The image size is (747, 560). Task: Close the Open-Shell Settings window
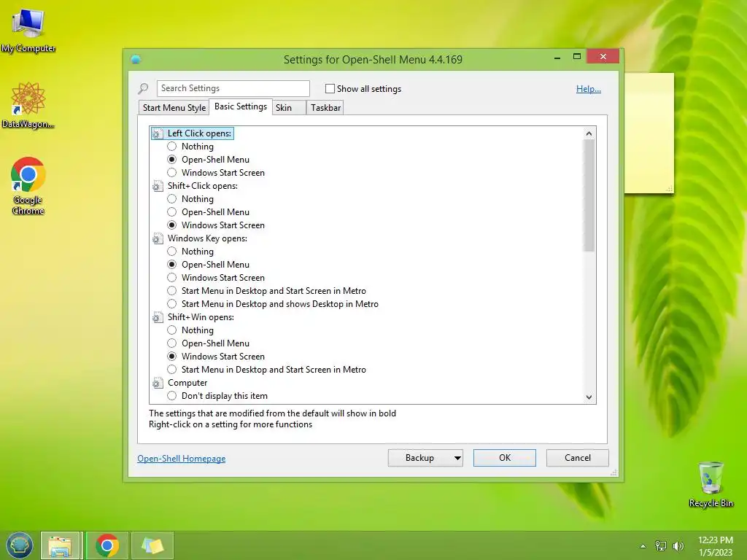603,57
